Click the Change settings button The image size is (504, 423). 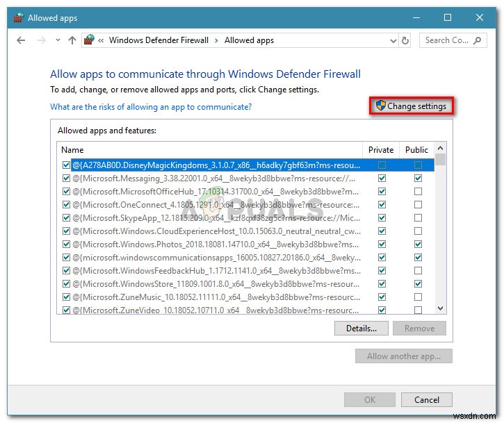pos(412,106)
